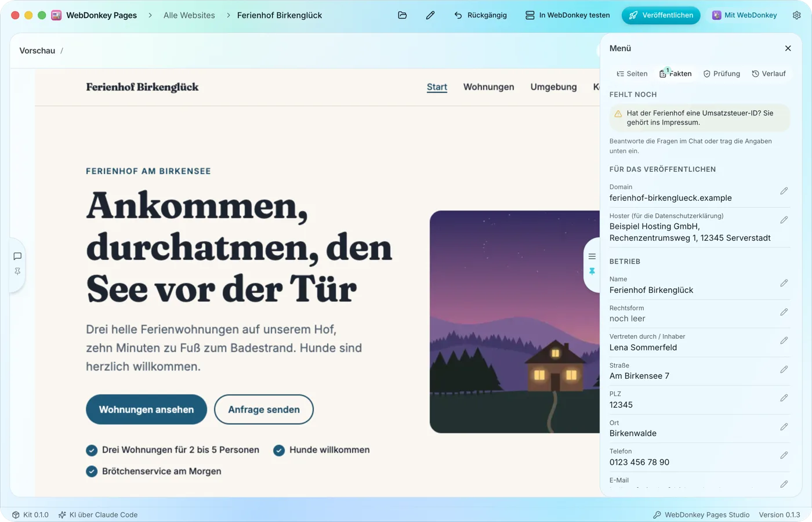Viewport: 812px width, 522px height.
Task: Click the night cabin hero image
Action: coord(514,322)
